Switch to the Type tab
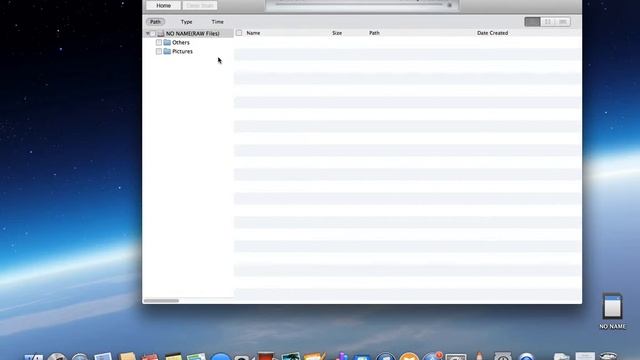 (x=187, y=22)
